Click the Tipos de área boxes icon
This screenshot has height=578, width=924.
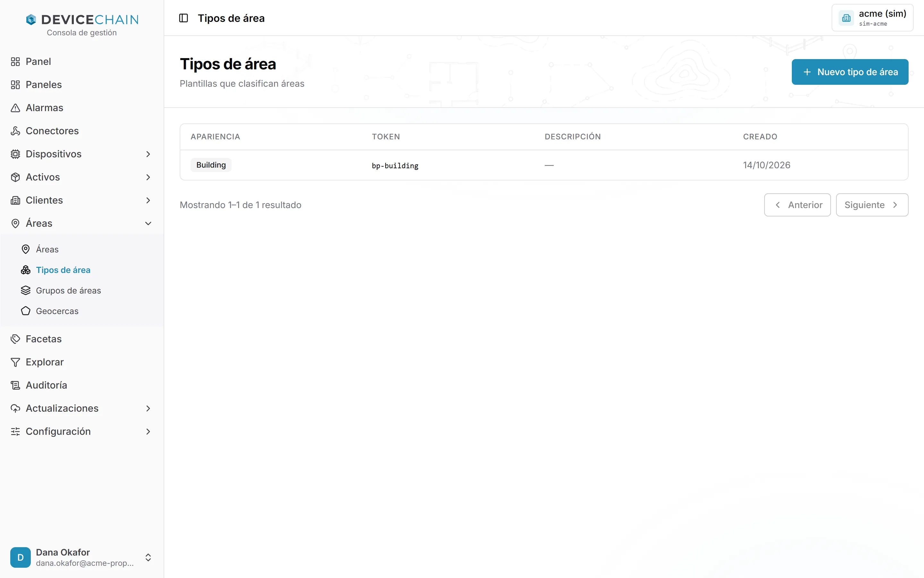click(26, 270)
